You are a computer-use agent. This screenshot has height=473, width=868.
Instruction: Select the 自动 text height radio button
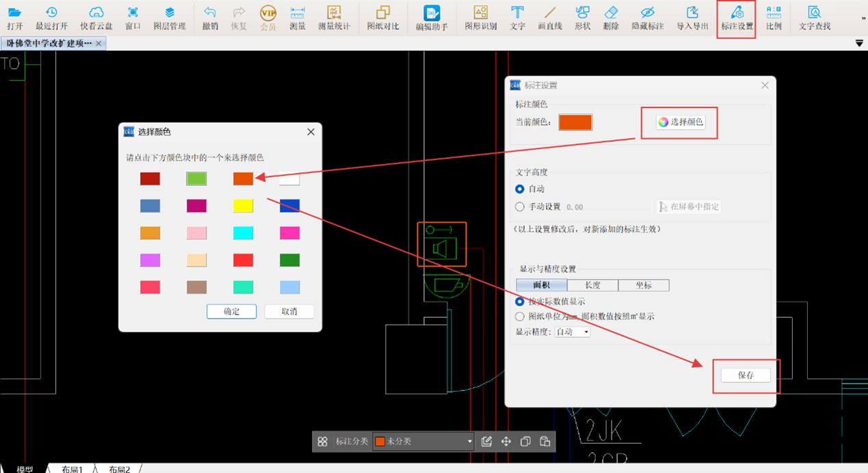tap(520, 189)
